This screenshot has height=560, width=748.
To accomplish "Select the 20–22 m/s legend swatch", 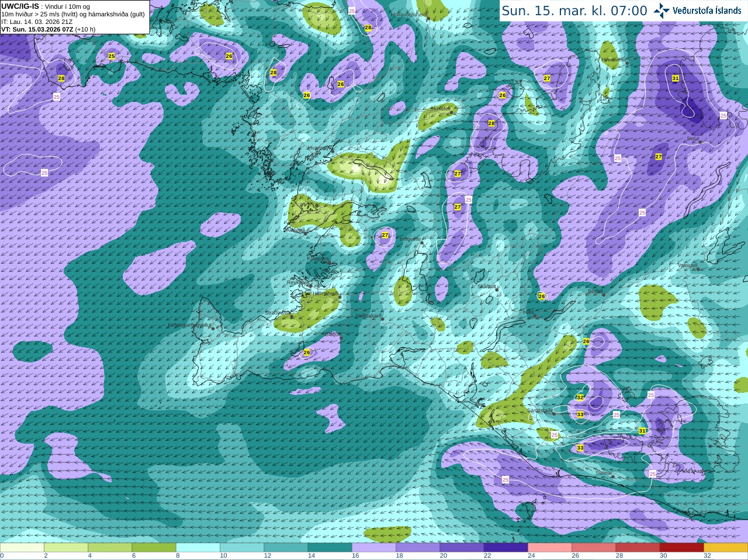I will tap(462, 548).
